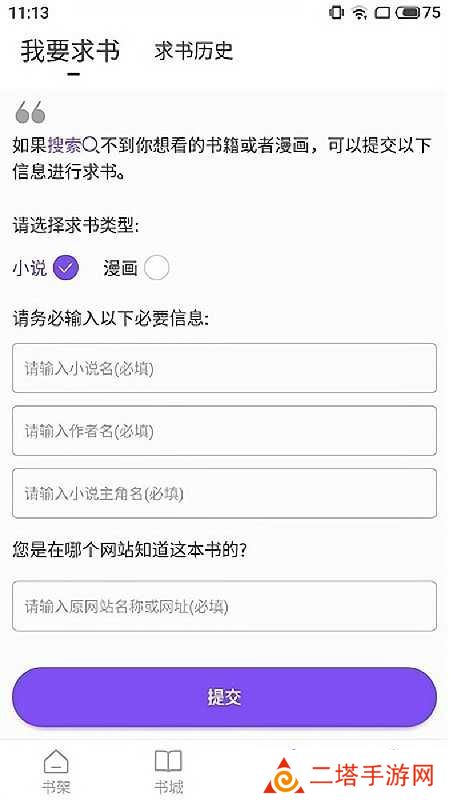Switch to 我要求书 tab
The height and width of the screenshot is (800, 449).
[70, 52]
